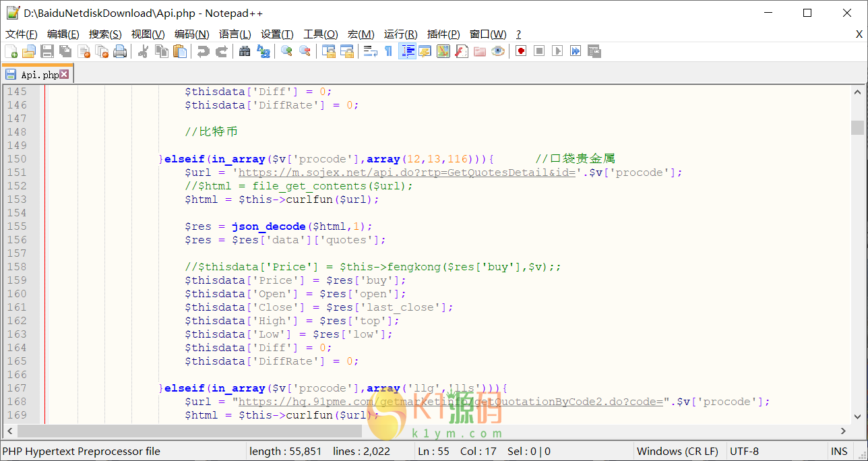Viewport: 868px width, 461px height.
Task: Click the Undo arrow icon
Action: point(203,51)
